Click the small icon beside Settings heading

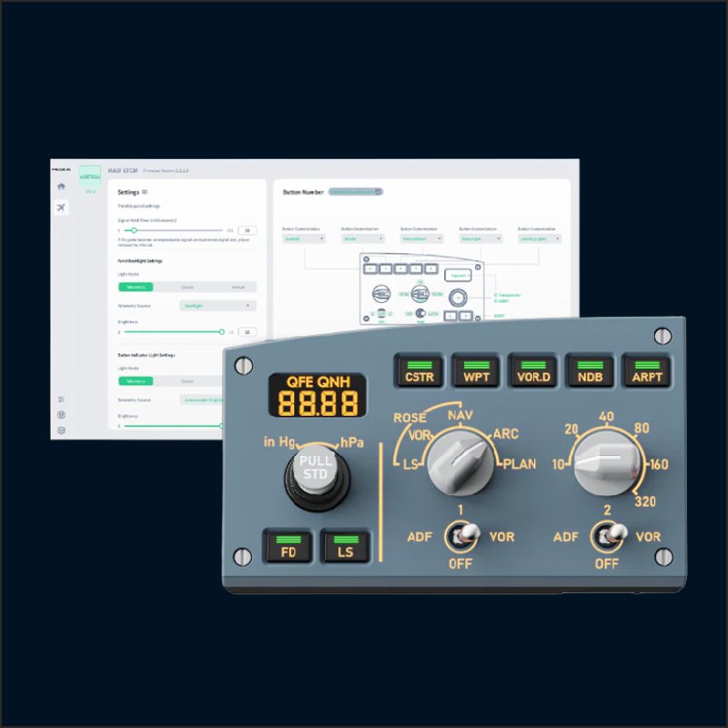(x=145, y=192)
